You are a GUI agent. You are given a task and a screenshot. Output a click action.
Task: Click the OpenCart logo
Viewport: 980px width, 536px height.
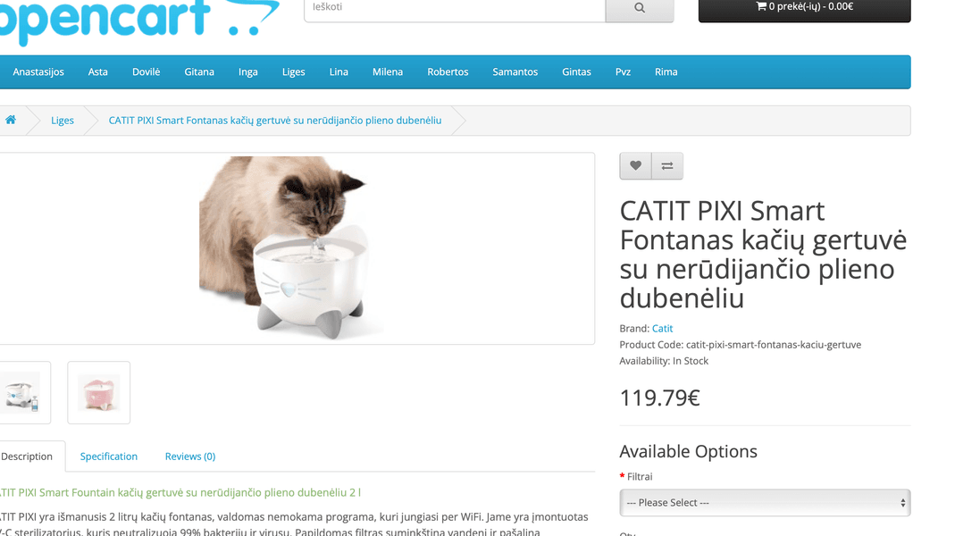(x=138, y=19)
